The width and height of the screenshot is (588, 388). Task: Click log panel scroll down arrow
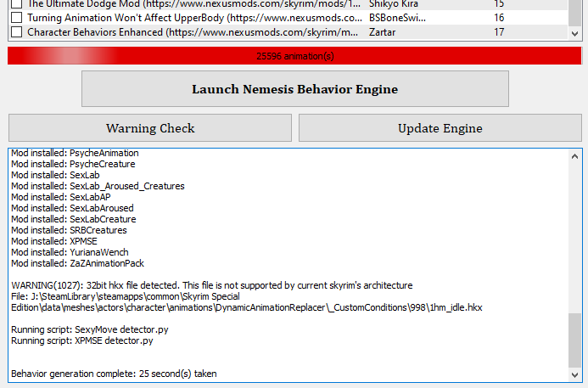tap(574, 374)
